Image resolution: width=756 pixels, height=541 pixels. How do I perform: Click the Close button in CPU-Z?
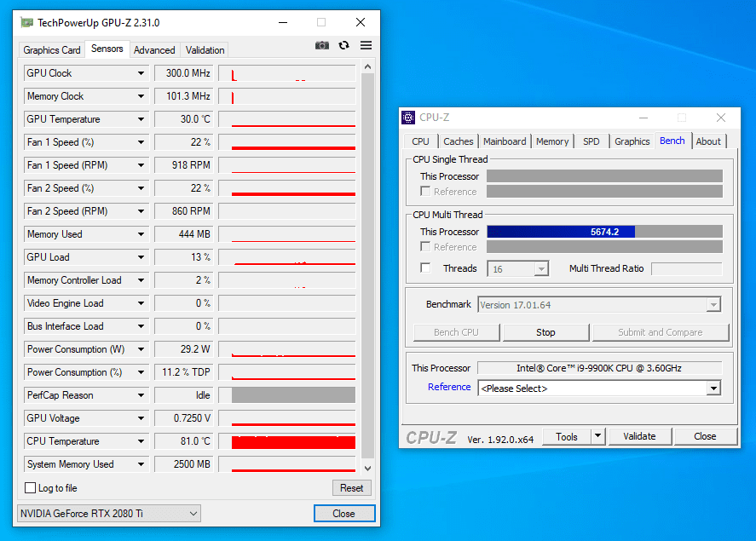tap(705, 436)
